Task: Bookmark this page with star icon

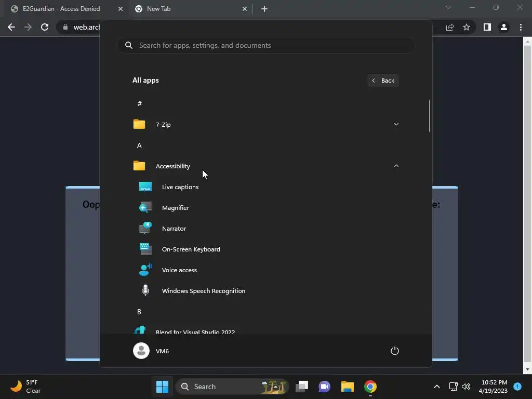Action: pyautogui.click(x=467, y=27)
